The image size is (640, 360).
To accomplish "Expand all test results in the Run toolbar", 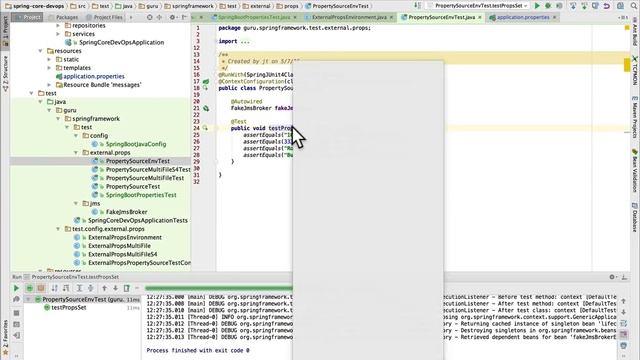I will (x=79, y=288).
